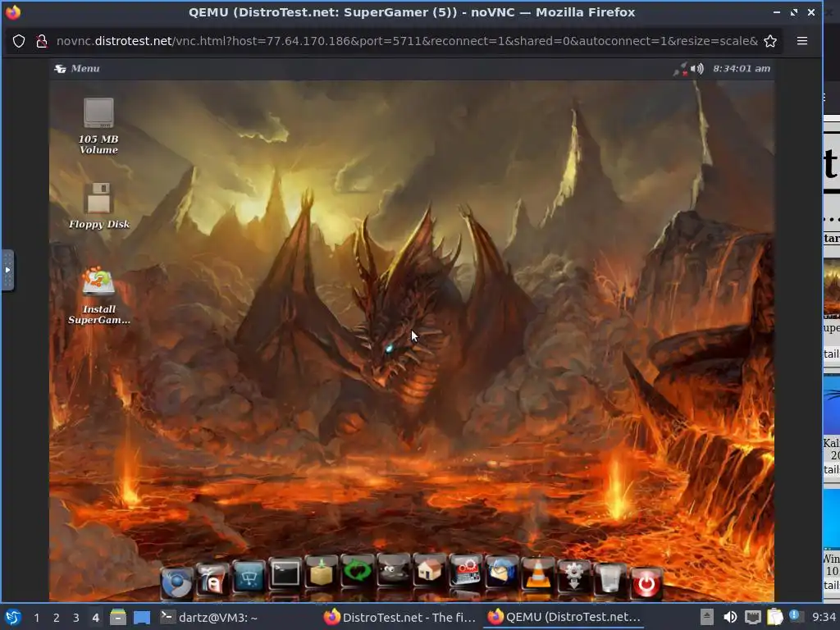Screen dimensions: 840x630
Task: Click the guest panel volume speaker icon
Action: coord(697,69)
